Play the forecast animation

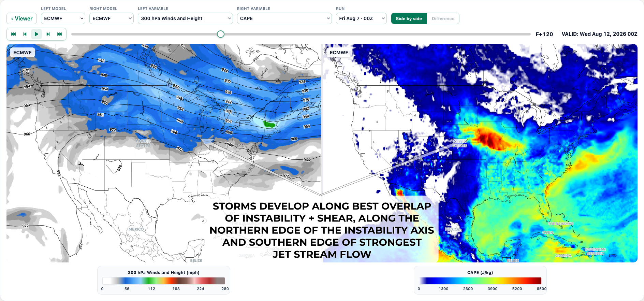pyautogui.click(x=36, y=34)
